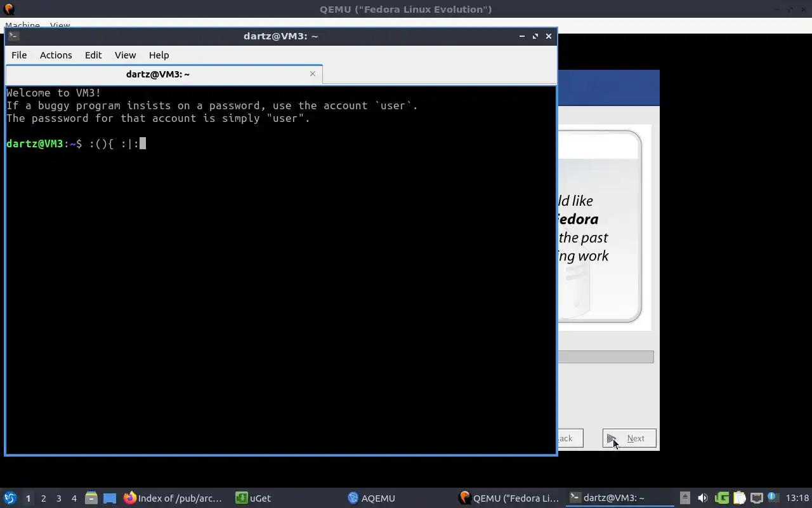The image size is (812, 508).
Task: Click the terminal command line input
Action: coord(117,144)
